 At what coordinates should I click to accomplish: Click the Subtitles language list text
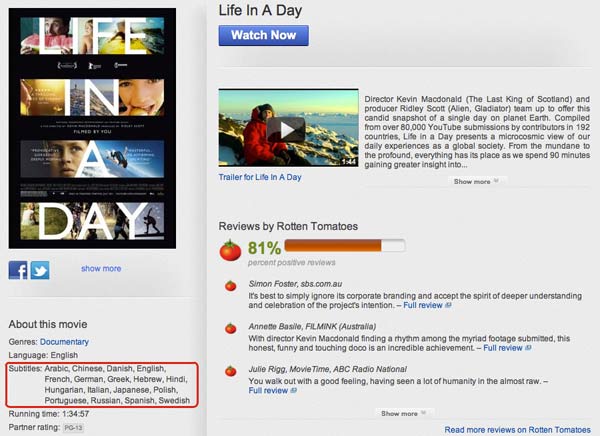[117, 385]
